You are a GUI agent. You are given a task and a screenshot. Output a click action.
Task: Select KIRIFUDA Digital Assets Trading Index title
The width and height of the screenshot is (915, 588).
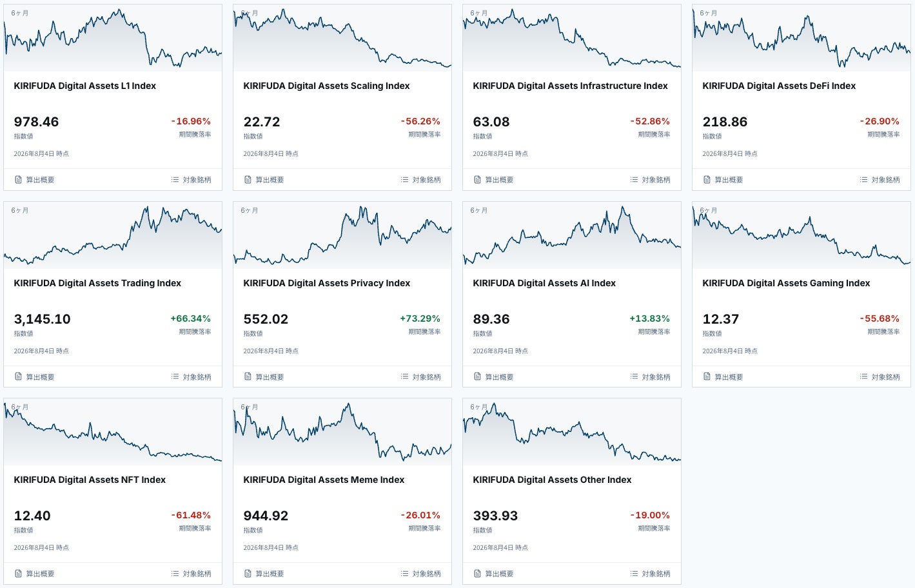(97, 283)
